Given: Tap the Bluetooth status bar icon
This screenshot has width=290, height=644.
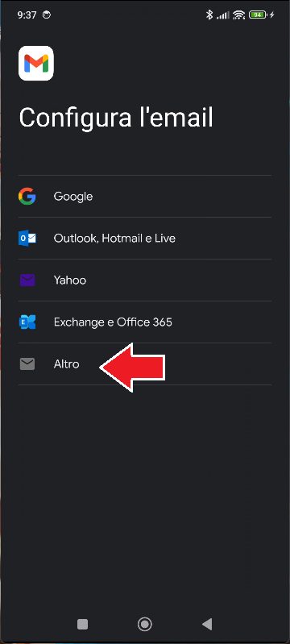Looking at the screenshot, I should pos(209,15).
